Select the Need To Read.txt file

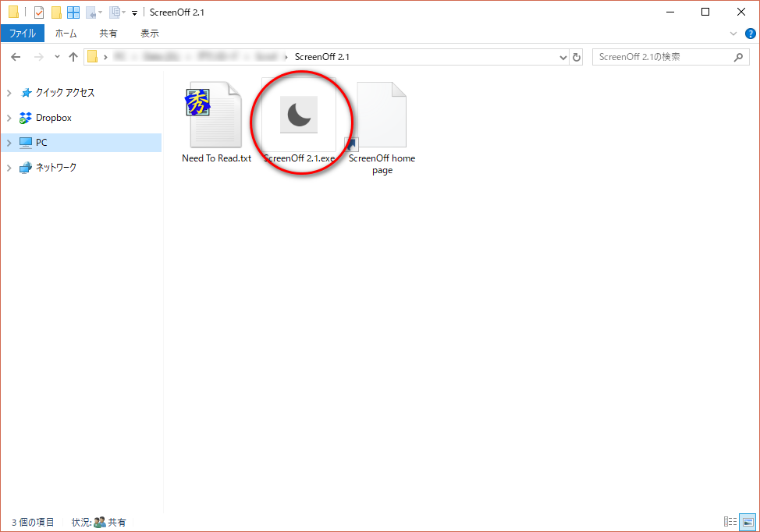216,117
